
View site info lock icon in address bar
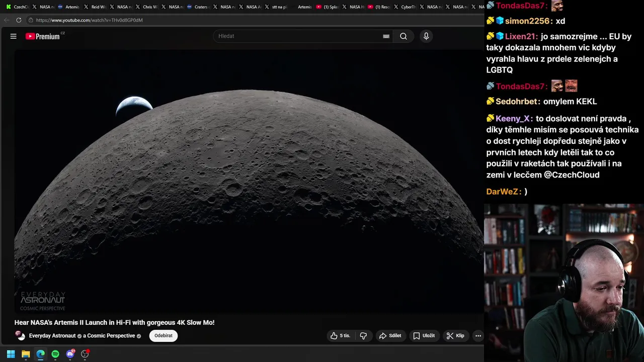pyautogui.click(x=31, y=20)
